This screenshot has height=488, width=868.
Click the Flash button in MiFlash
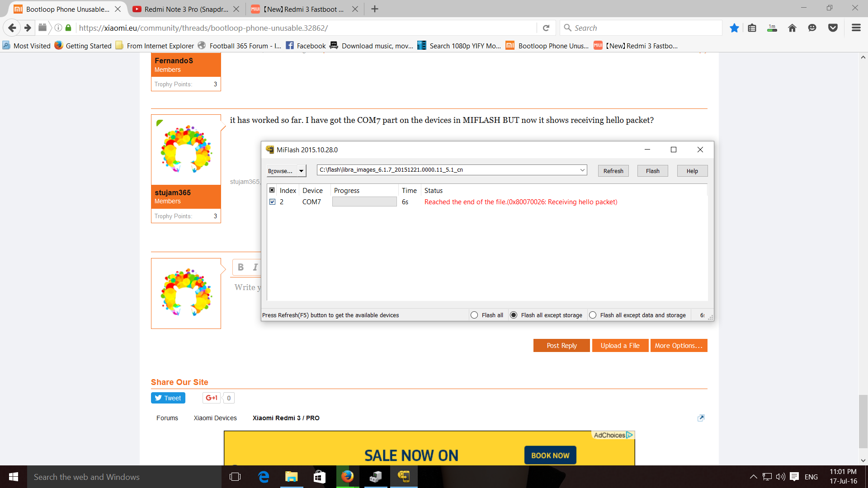[652, 171]
